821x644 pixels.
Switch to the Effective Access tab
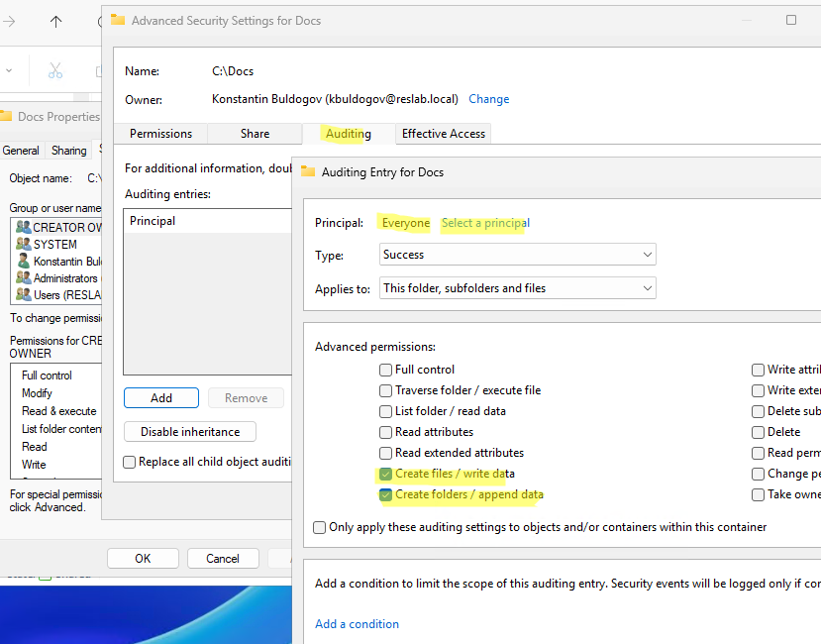pos(443,134)
